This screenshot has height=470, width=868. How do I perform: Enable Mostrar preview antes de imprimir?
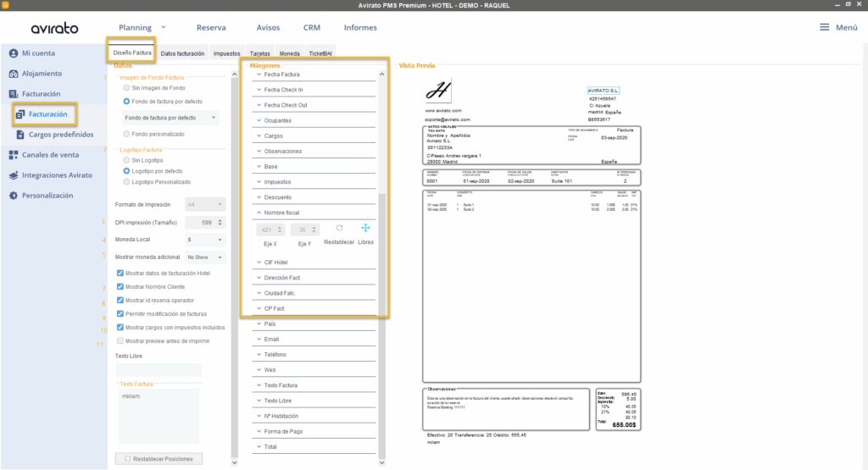(120, 340)
